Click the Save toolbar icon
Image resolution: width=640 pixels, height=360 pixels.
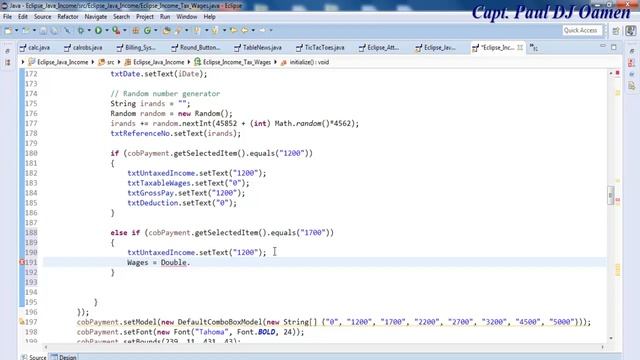pos(43,30)
